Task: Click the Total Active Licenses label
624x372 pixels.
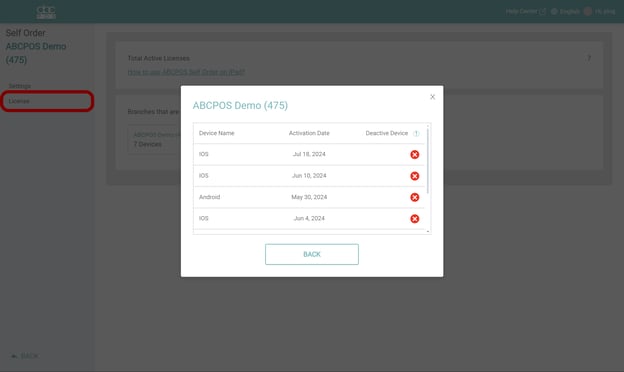Action: [158, 58]
